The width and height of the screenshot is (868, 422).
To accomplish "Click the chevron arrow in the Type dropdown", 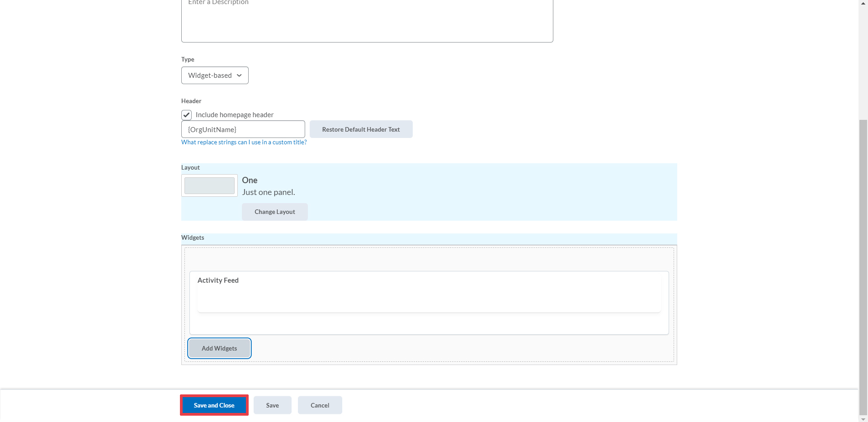I will point(239,76).
